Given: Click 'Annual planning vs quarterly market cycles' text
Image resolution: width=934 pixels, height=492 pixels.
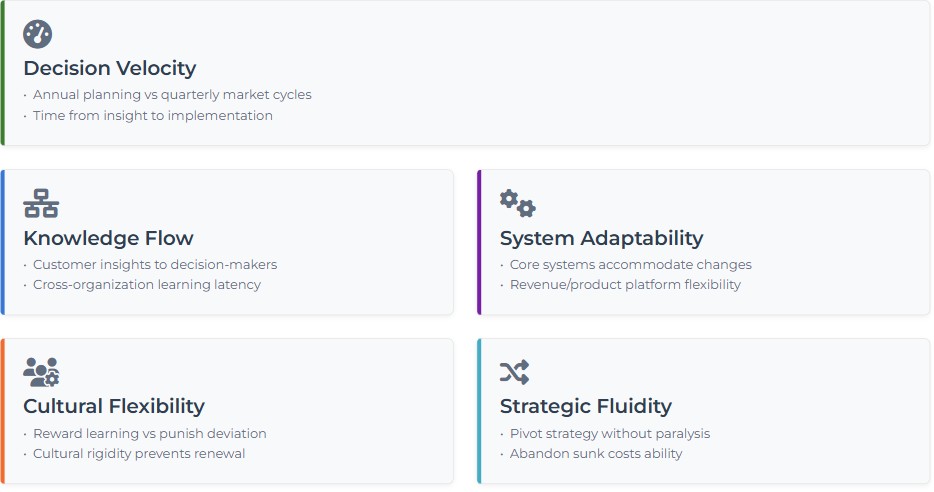Looking at the screenshot, I should [172, 95].
